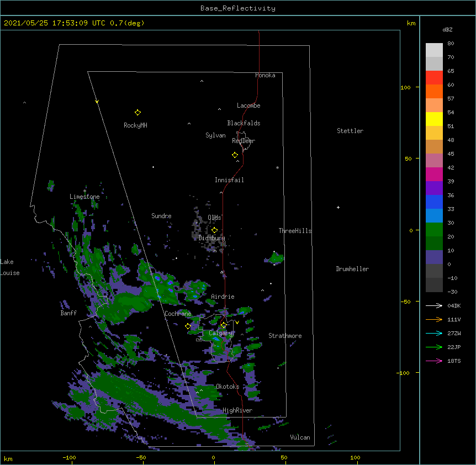Screen dimensions: 476x465
Task: Click the Airdrie city label
Action: 223,297
